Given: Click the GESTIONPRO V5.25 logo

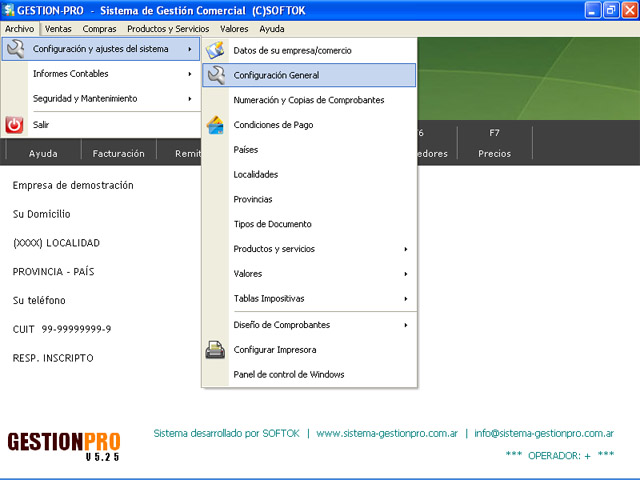Looking at the screenshot, I should click(x=64, y=446).
